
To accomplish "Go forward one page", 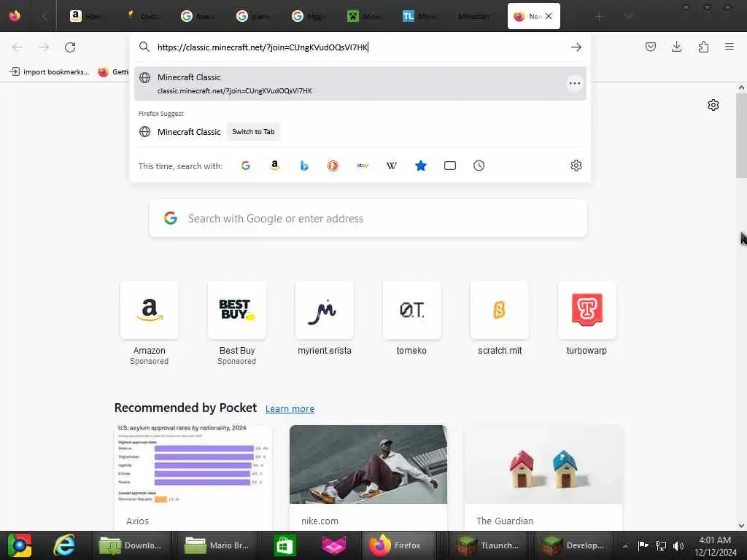I will (44, 47).
